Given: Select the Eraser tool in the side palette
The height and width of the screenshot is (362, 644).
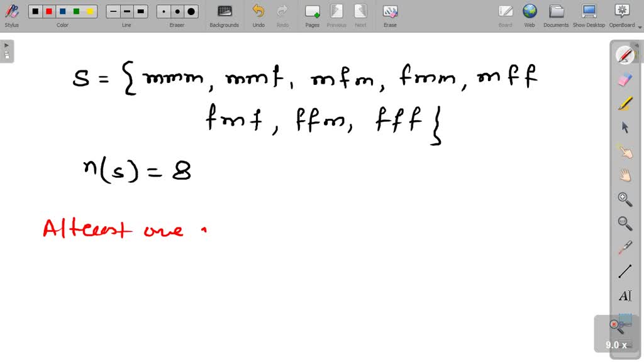Looking at the screenshot, I should tap(625, 79).
